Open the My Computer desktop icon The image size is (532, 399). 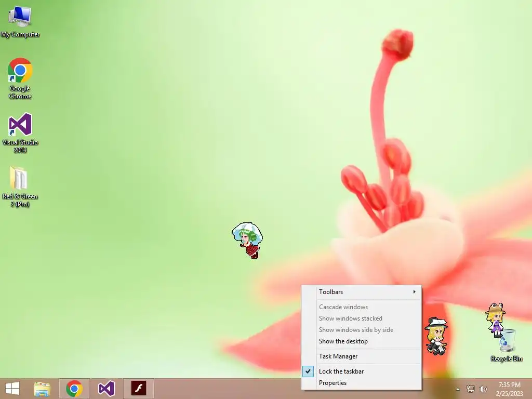pos(20,21)
